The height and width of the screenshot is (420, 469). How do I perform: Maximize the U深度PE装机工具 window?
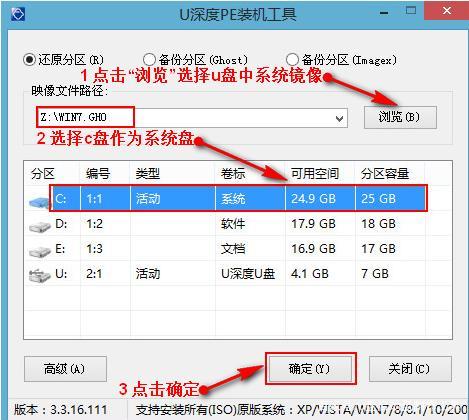(411, 11)
